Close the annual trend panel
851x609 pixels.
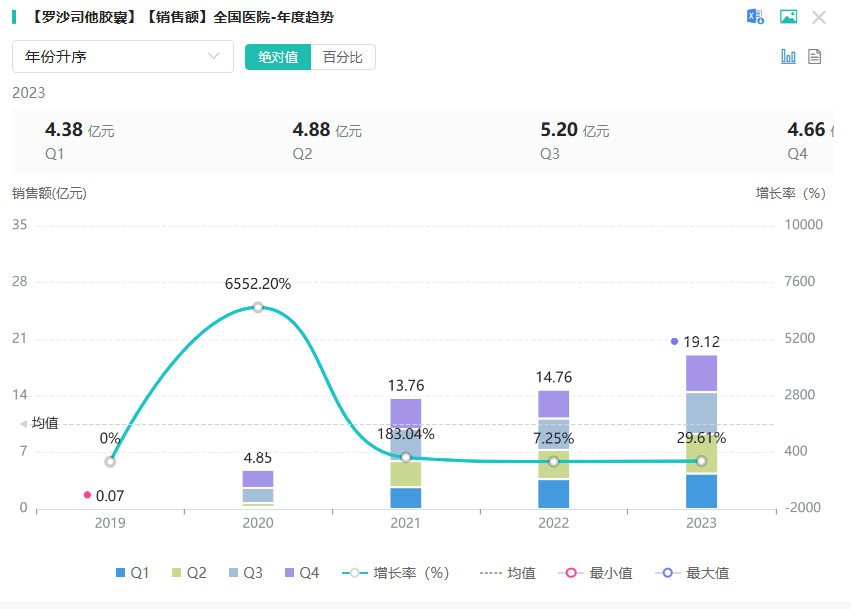pyautogui.click(x=819, y=17)
